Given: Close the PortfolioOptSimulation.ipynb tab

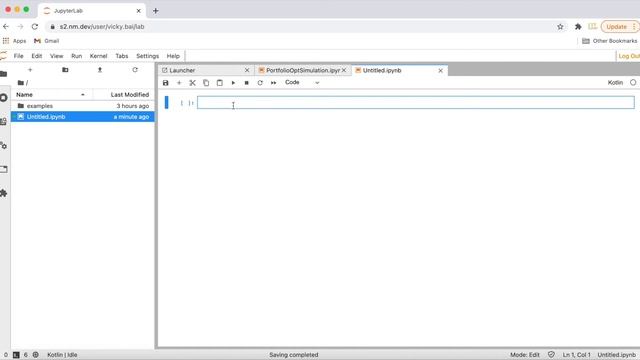Looking at the screenshot, I should (344, 70).
